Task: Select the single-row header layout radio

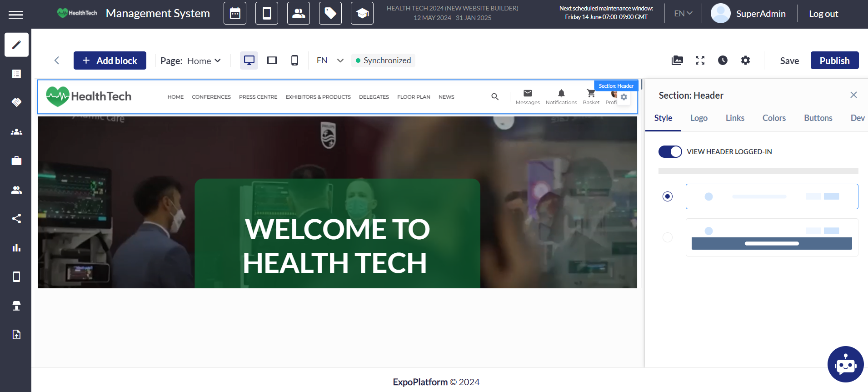Action: tap(667, 196)
